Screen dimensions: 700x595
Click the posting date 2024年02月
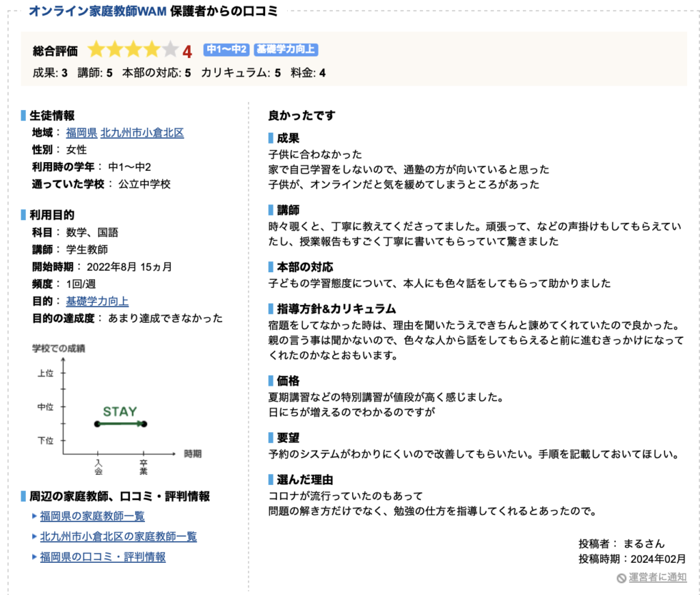click(x=658, y=559)
